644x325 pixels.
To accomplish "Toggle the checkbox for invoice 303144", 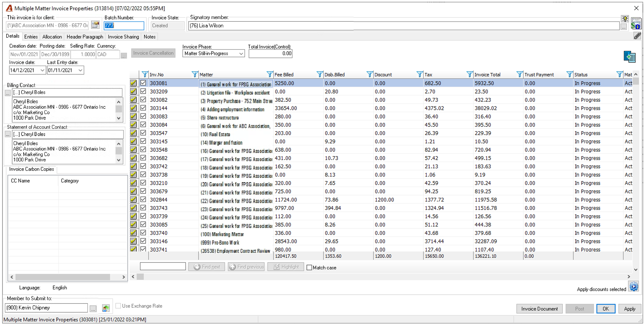I will tap(143, 108).
